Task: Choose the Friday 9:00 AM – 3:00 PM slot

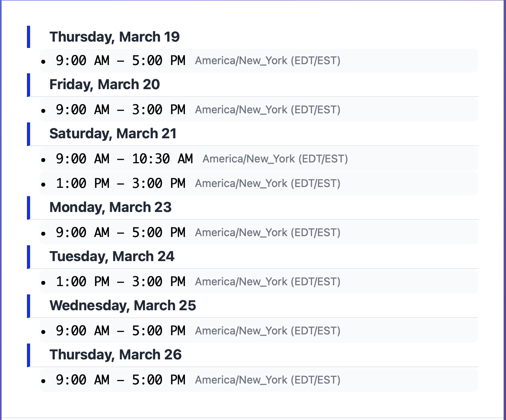Action: point(120,110)
